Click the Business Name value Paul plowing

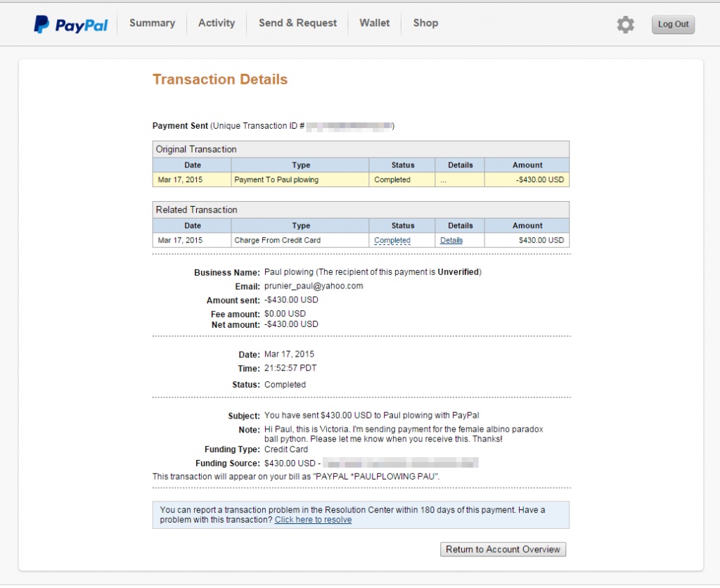click(289, 272)
